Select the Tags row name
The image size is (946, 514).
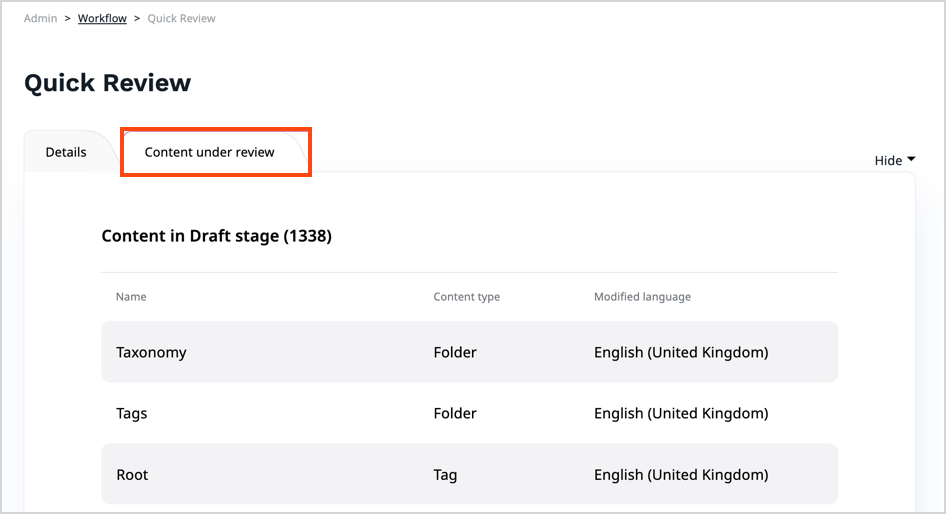[132, 413]
